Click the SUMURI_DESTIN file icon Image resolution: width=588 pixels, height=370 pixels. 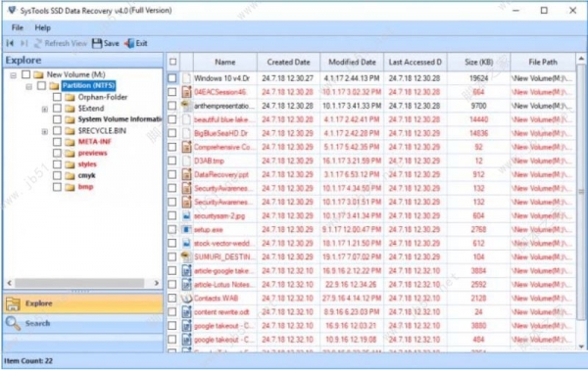(x=186, y=256)
